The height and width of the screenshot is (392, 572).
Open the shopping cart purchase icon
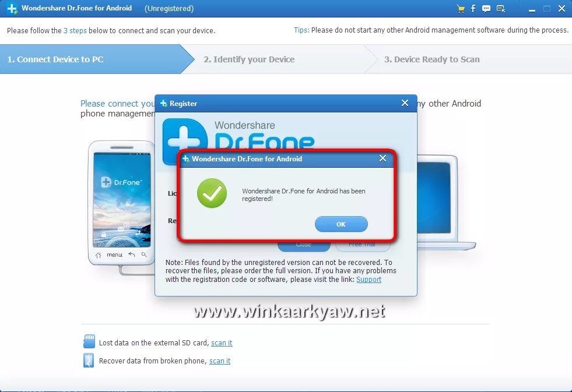[461, 9]
